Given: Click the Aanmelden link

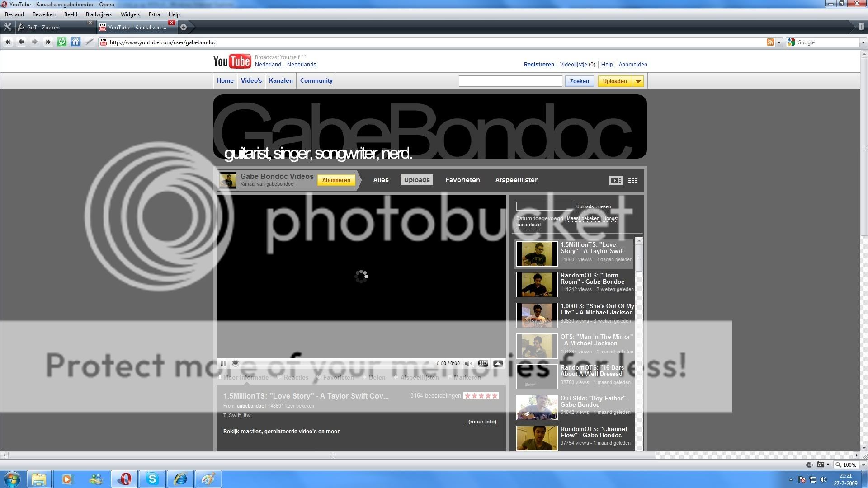Looking at the screenshot, I should 633,65.
